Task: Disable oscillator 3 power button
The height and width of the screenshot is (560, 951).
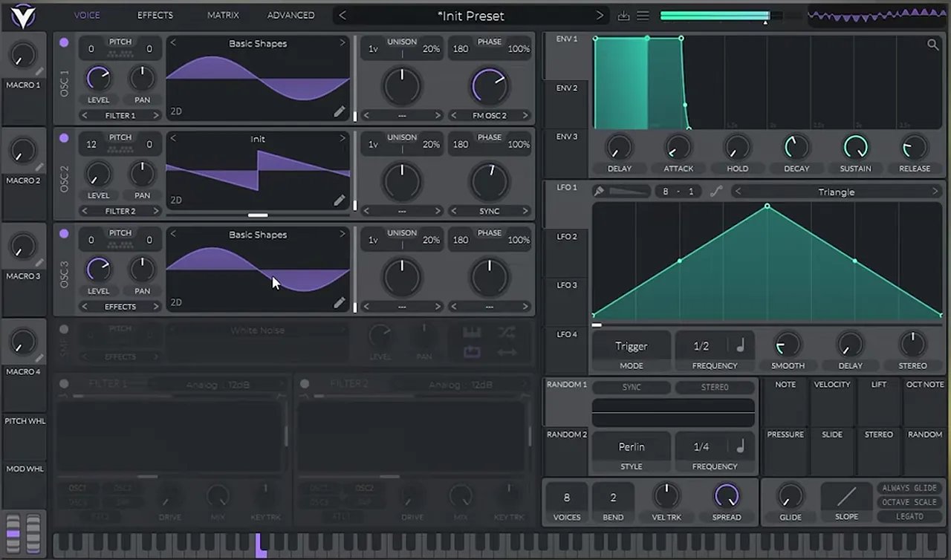Action: point(64,234)
